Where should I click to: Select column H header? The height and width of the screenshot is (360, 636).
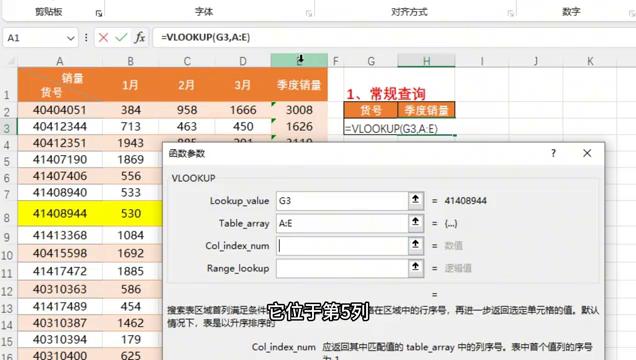click(x=426, y=61)
